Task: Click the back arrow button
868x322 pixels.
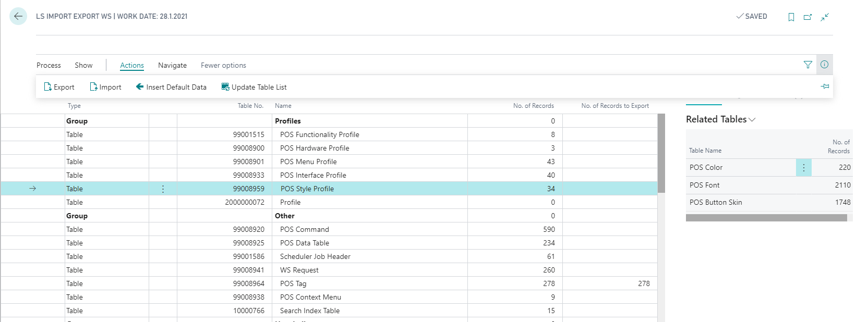Action: pos(18,17)
